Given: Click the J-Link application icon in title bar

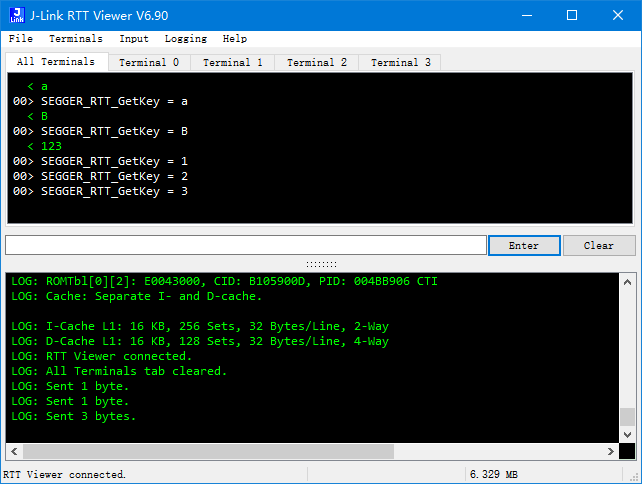Looking at the screenshot, I should click(x=17, y=15).
